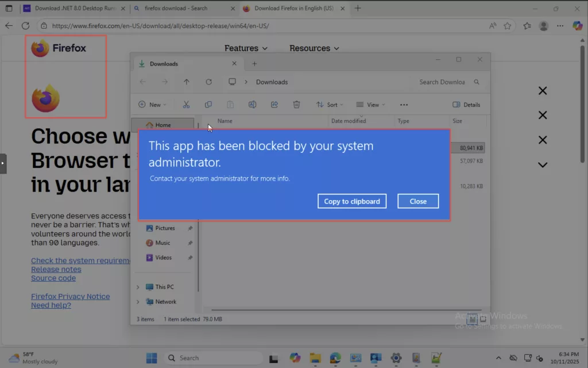The height and width of the screenshot is (368, 588).
Task: Expand the Features menu on Firefox site
Action: (x=246, y=48)
